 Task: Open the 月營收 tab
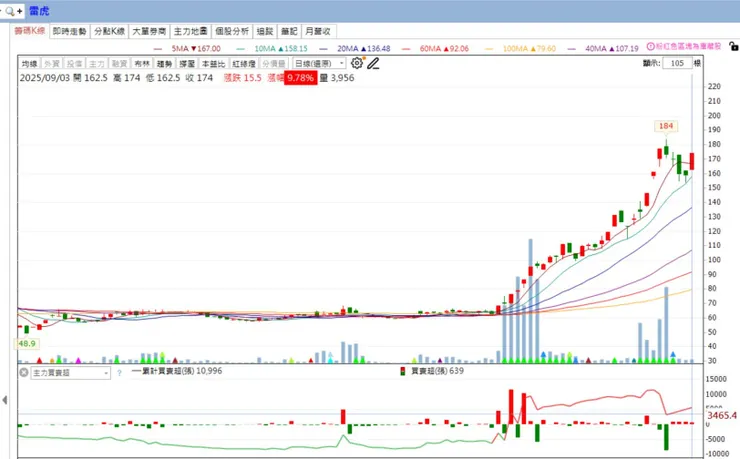point(319,31)
